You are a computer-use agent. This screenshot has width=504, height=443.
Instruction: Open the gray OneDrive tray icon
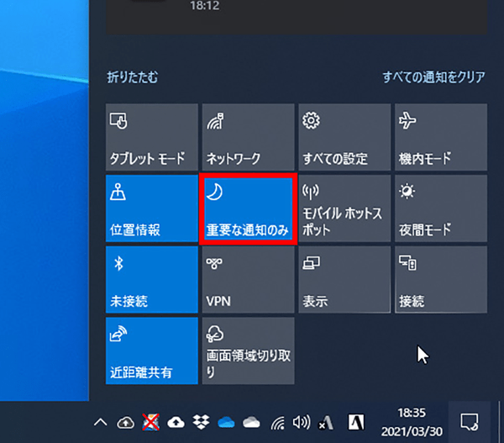click(x=251, y=423)
